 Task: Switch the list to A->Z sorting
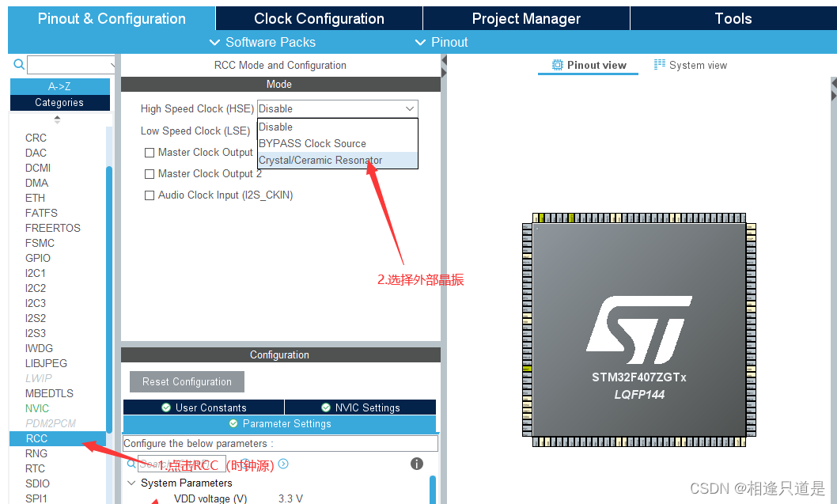pyautogui.click(x=60, y=86)
